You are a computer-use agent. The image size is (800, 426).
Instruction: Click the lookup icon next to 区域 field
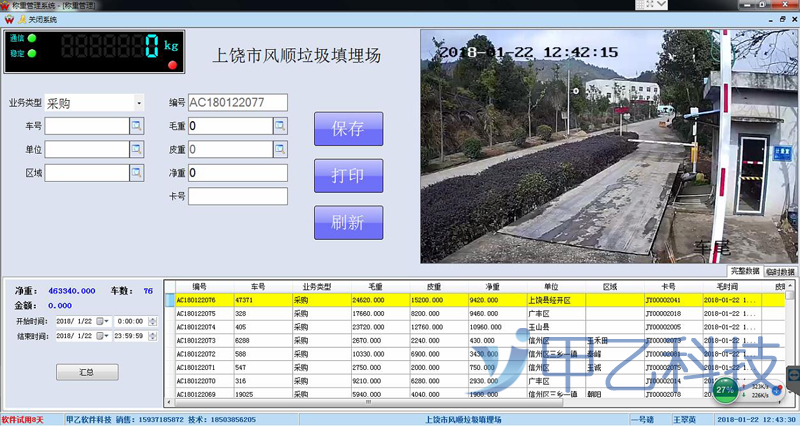pos(136,172)
